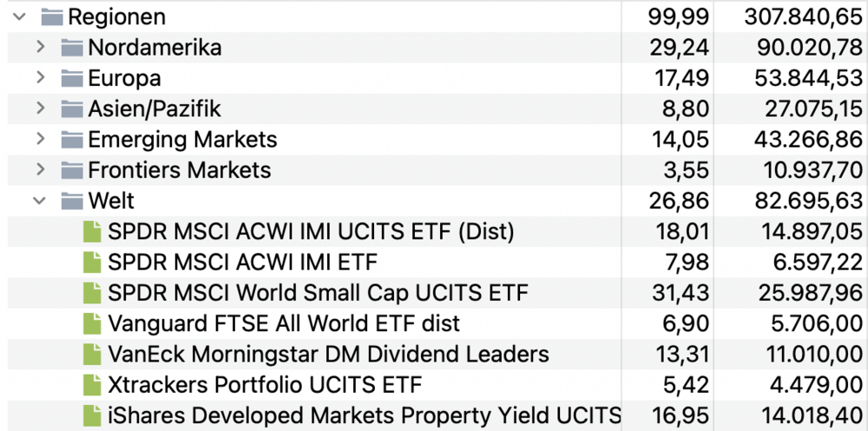Expand the Emerging Markets folder
This screenshot has width=868, height=431.
coord(40,140)
